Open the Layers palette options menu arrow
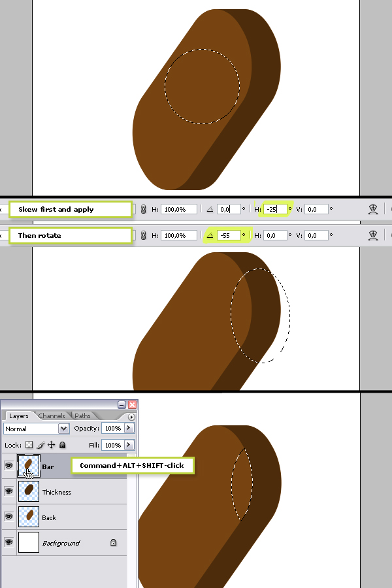 pyautogui.click(x=131, y=417)
